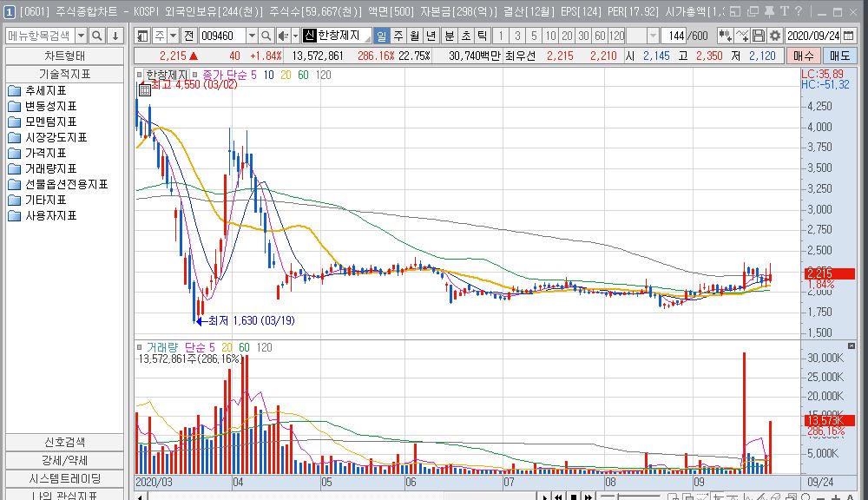Click the date field 2020/09/24
868x500 pixels.
click(813, 36)
